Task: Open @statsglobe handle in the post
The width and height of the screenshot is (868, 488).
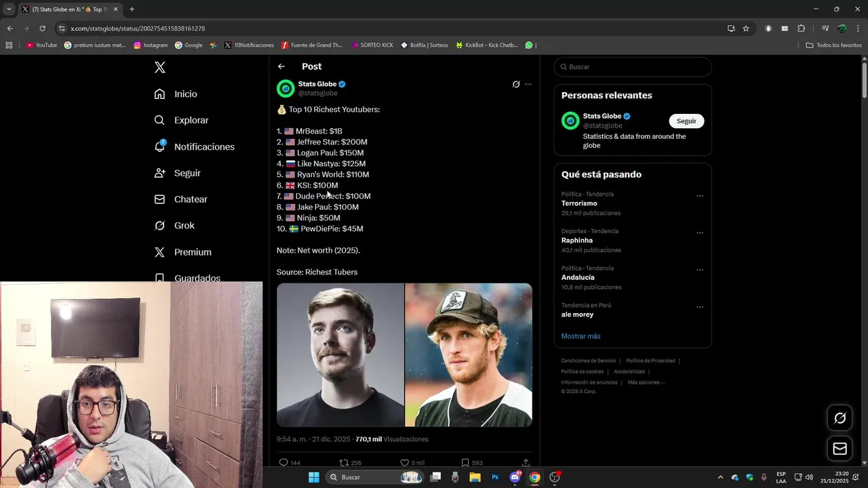Action: [318, 94]
